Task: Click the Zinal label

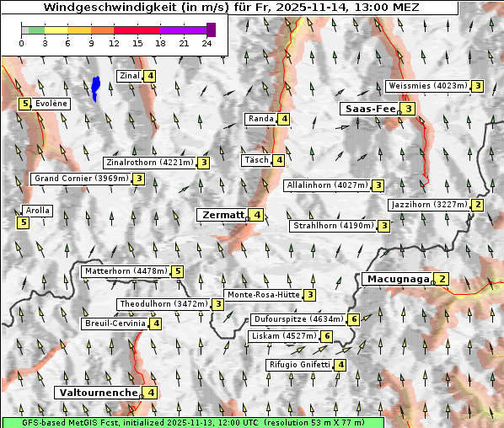Action: [x=130, y=76]
